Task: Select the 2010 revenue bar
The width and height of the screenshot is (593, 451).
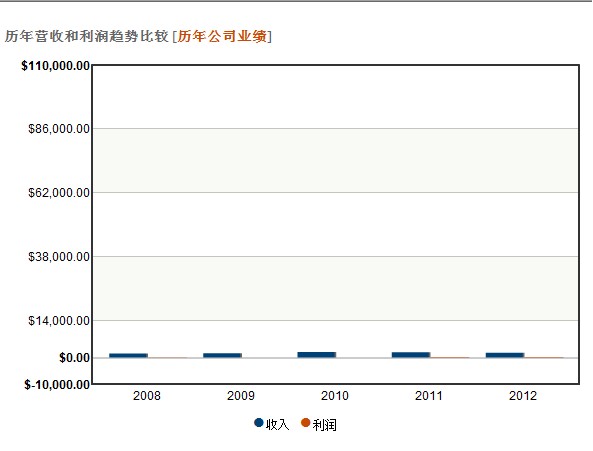Action: click(317, 355)
